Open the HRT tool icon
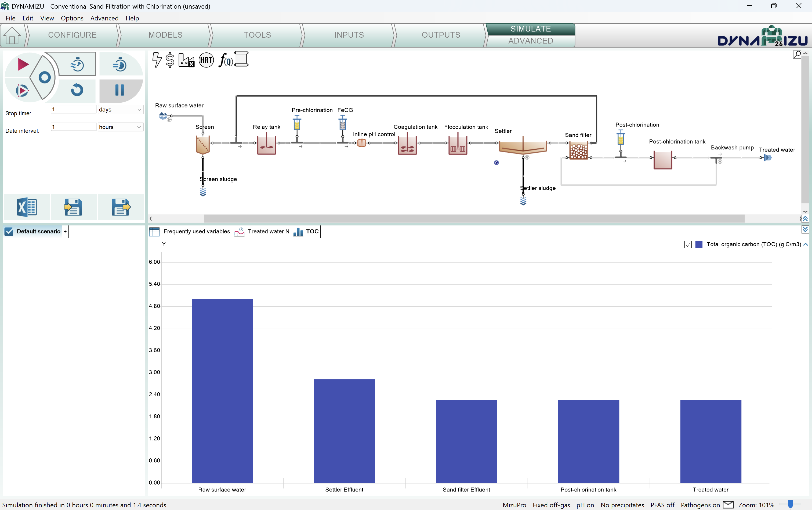The width and height of the screenshot is (812, 510). pos(206,60)
